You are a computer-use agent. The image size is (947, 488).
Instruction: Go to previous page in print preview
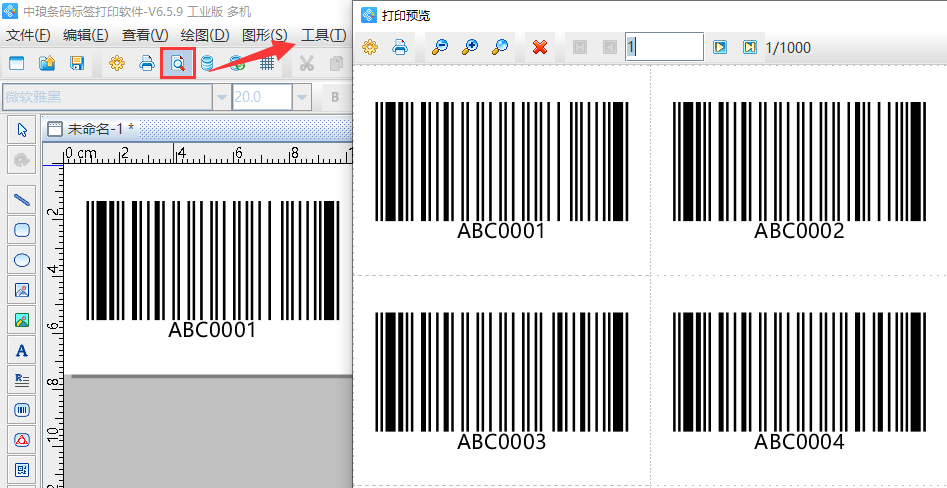tap(609, 47)
